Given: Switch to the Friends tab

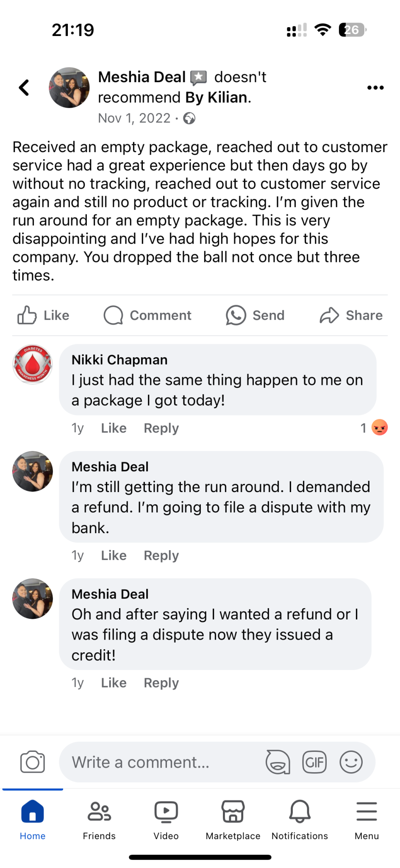Looking at the screenshot, I should (99, 819).
